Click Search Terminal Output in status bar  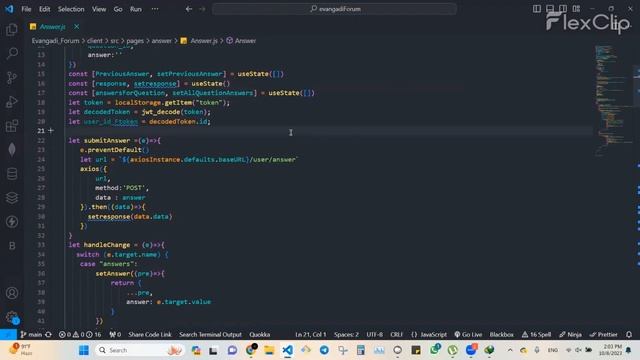click(210, 334)
